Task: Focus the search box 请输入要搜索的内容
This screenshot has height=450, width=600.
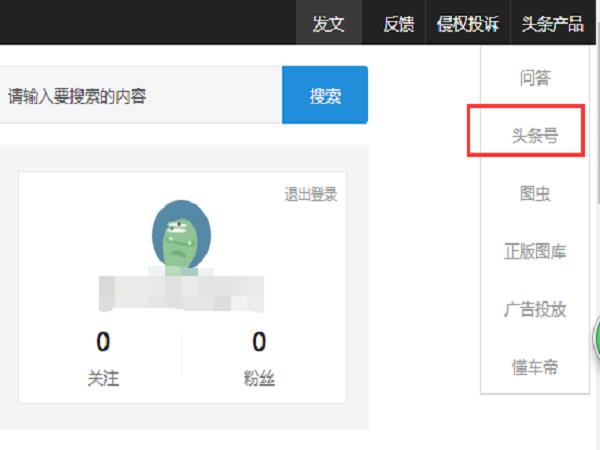Action: tap(141, 95)
